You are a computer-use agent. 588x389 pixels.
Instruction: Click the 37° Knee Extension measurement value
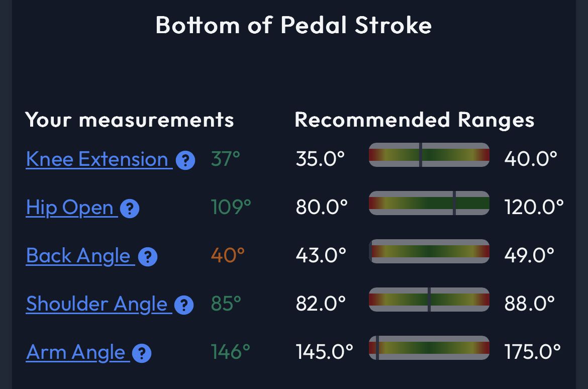tap(226, 159)
